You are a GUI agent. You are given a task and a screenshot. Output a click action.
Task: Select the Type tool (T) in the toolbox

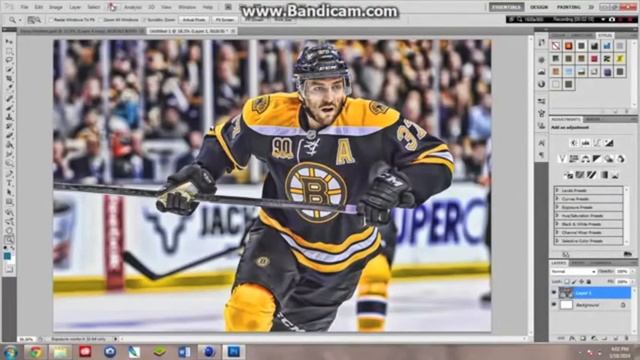pos(9,184)
